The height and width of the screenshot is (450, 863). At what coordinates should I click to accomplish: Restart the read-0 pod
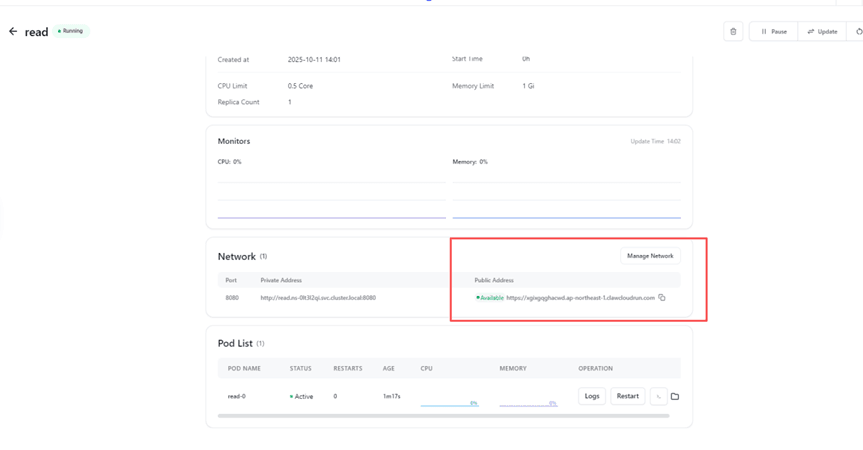[627, 396]
